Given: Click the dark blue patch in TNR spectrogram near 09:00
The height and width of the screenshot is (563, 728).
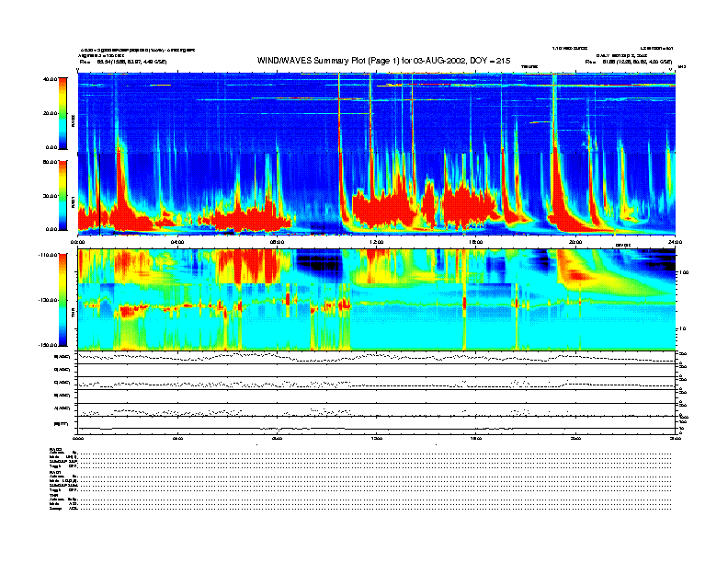Looking at the screenshot, I should pos(318,264).
